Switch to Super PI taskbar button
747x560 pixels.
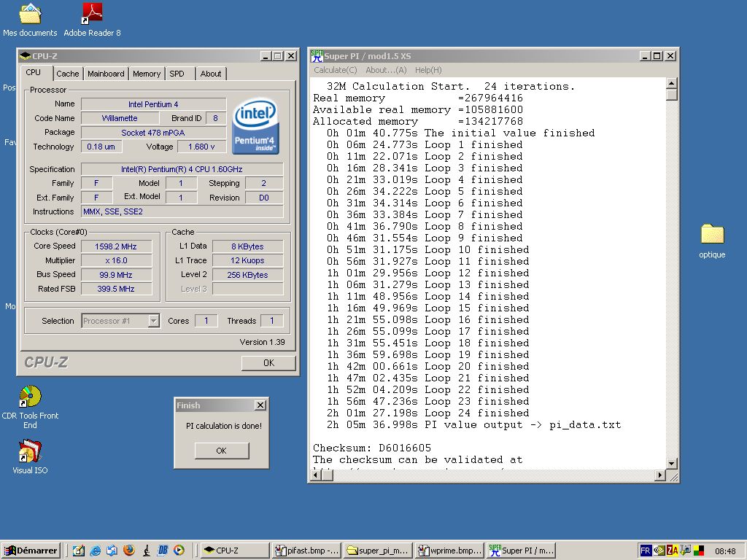(521, 551)
